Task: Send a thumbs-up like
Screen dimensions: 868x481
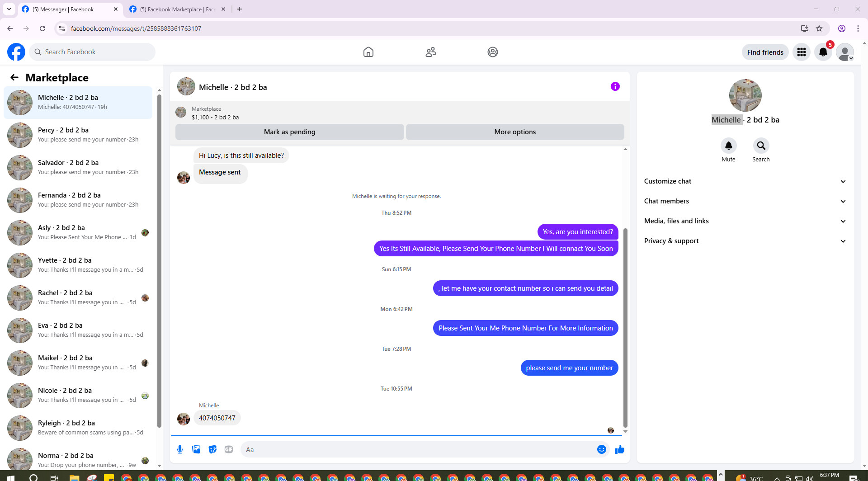Action: (620, 449)
